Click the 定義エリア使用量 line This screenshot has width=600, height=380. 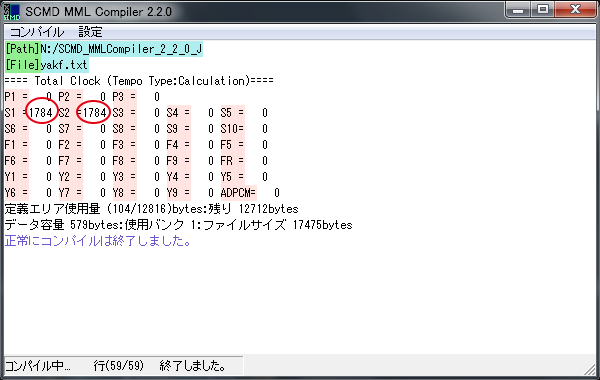[x=152, y=209]
